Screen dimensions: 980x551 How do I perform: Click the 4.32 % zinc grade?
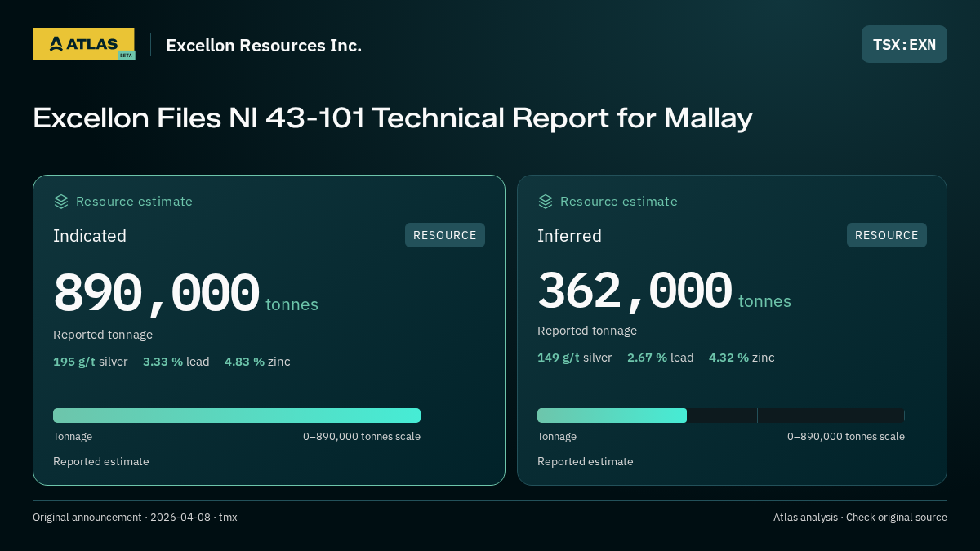point(742,358)
